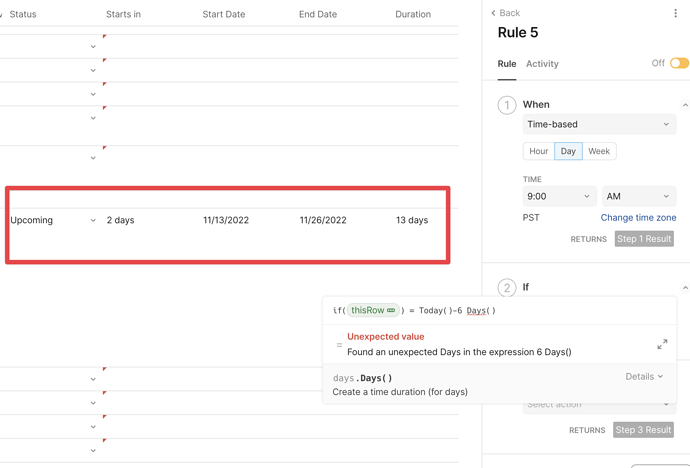Click the step 2 number circle
This screenshot has width=690, height=468.
click(507, 288)
